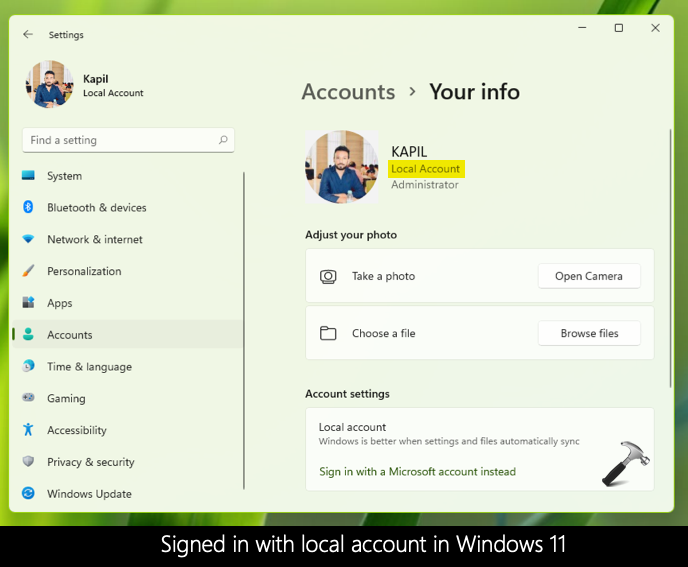Navigate to Windows Update label

pos(90,494)
